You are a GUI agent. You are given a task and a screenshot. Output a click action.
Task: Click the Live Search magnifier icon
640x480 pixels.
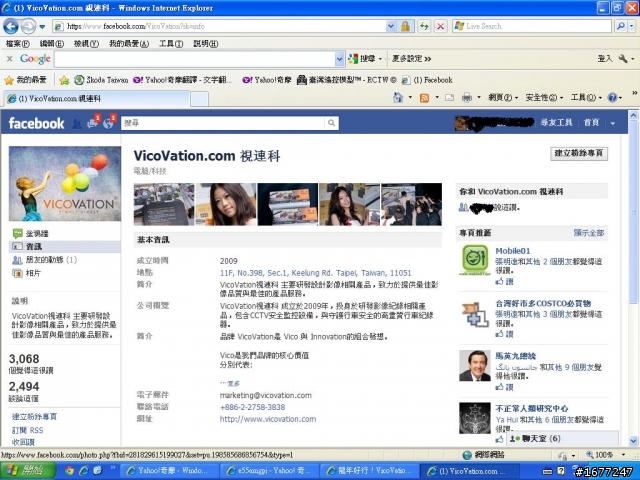click(x=621, y=26)
